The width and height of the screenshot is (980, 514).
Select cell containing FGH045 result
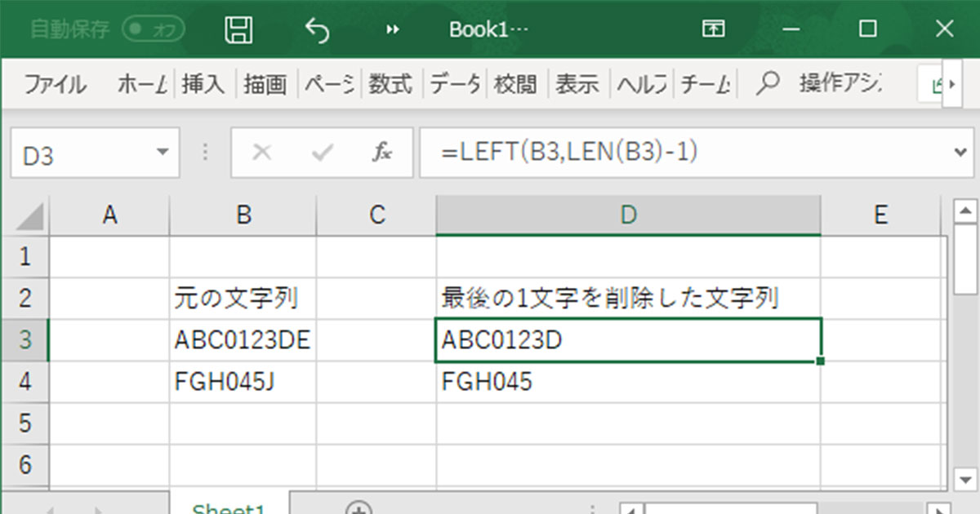click(628, 382)
